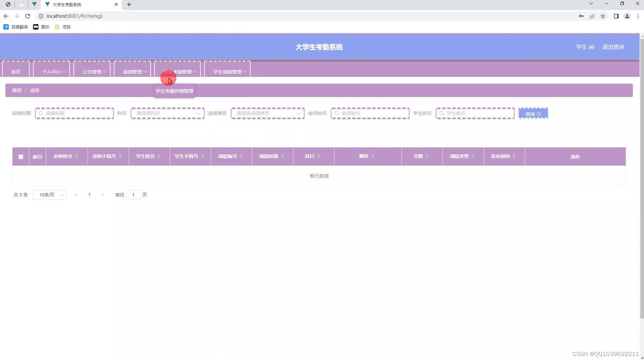Screen dimensions: 644x360
Task: Click the 操作 column header
Action: click(x=575, y=157)
